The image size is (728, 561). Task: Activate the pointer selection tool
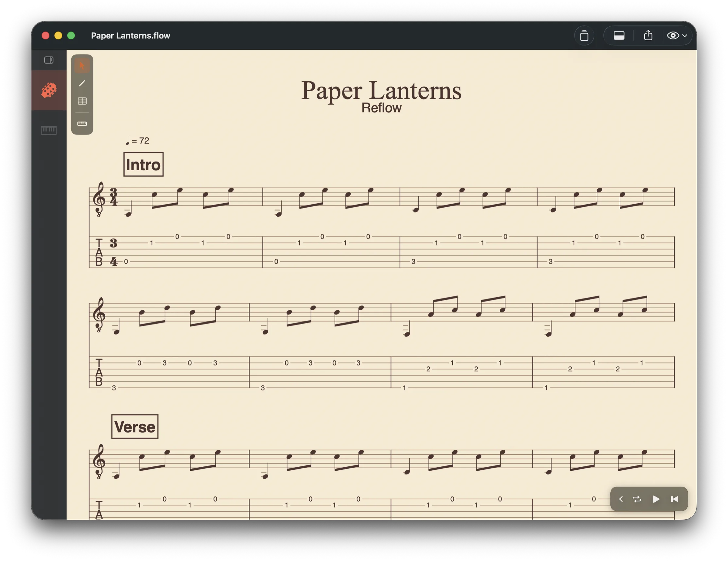tap(82, 66)
